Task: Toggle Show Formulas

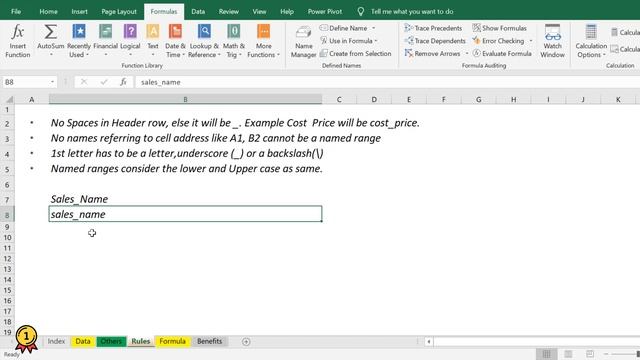Action: pyautogui.click(x=499, y=28)
